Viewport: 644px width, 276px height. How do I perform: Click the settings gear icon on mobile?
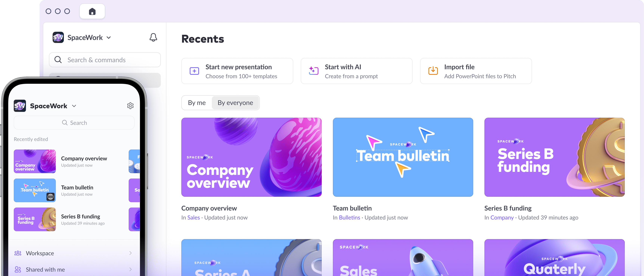[130, 106]
